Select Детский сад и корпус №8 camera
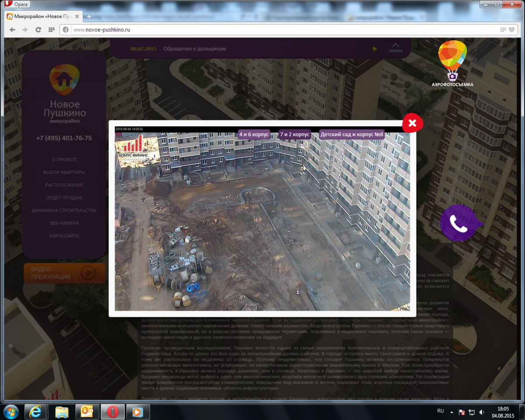 [x=352, y=134]
